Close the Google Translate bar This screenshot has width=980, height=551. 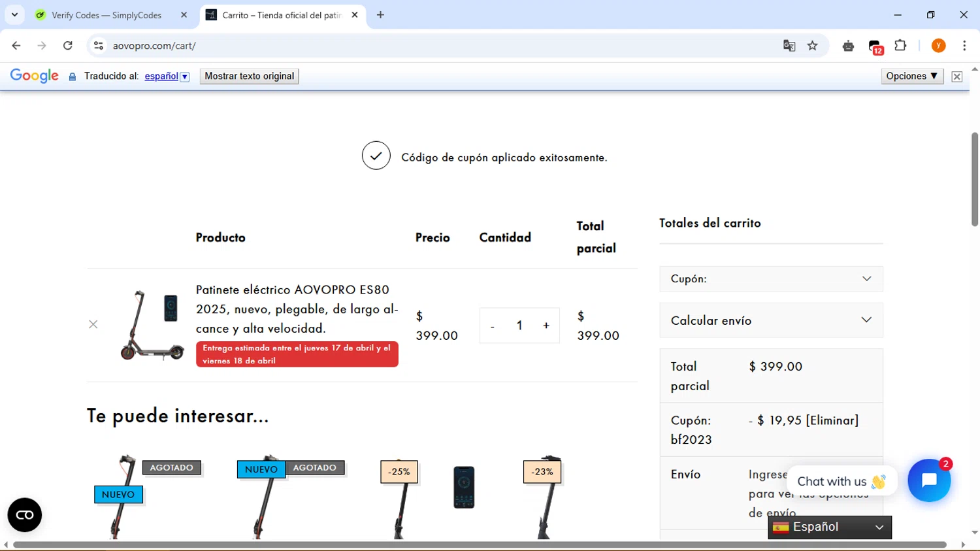coord(957,76)
